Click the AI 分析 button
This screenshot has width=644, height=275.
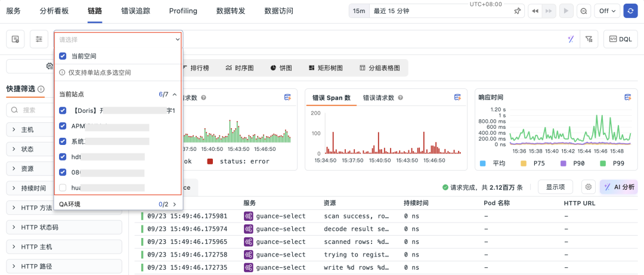(x=619, y=187)
